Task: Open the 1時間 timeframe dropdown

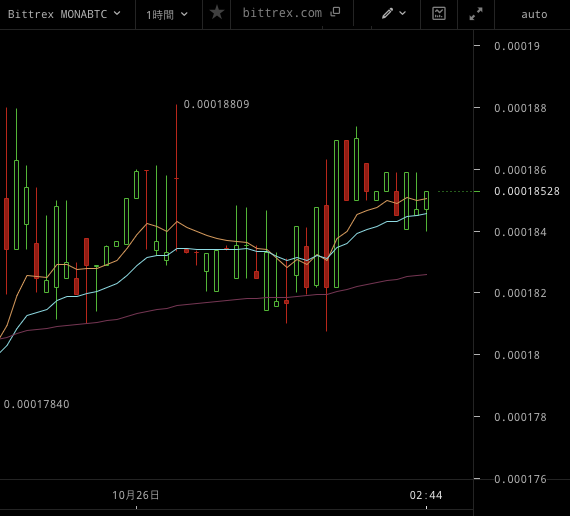Action: point(167,15)
